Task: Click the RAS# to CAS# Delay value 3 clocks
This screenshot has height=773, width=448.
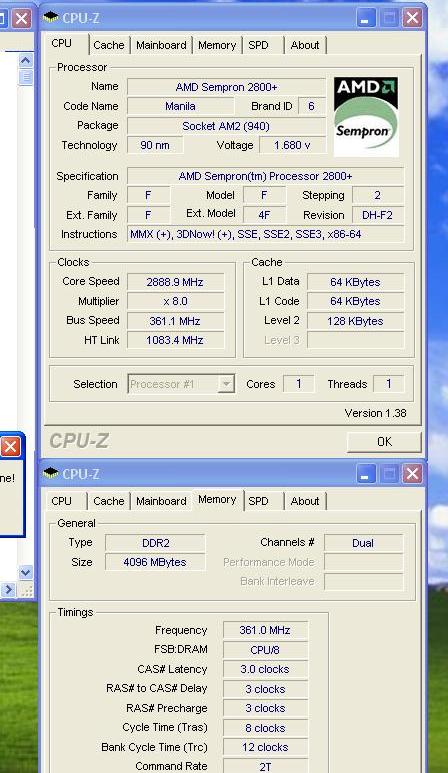Action: [265, 689]
